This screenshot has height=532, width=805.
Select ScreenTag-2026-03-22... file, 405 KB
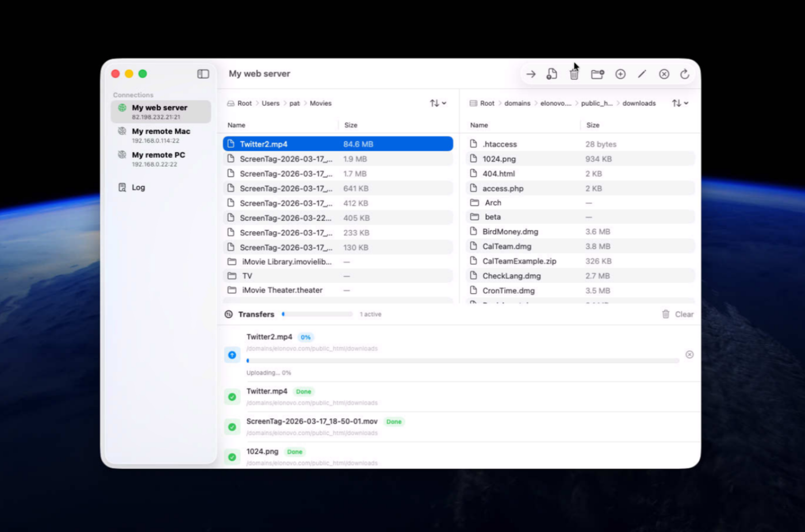(x=338, y=218)
